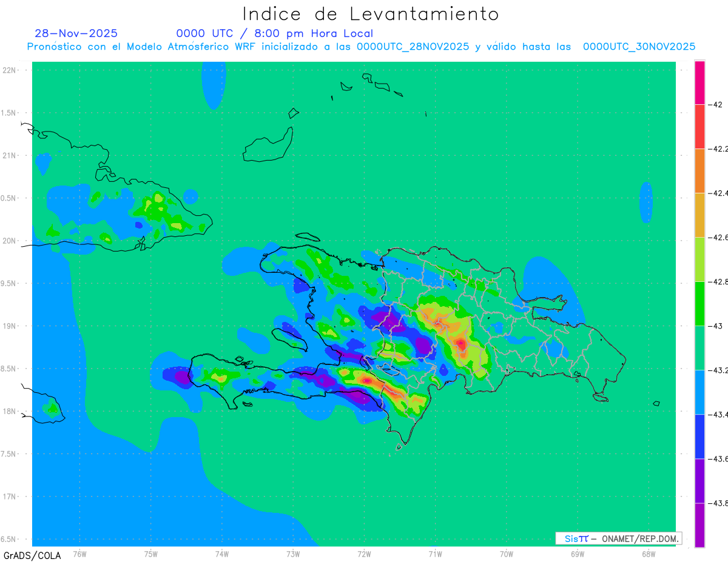The height and width of the screenshot is (562, 728).
Task: Click the '73W' longitude label
Action: (x=293, y=554)
